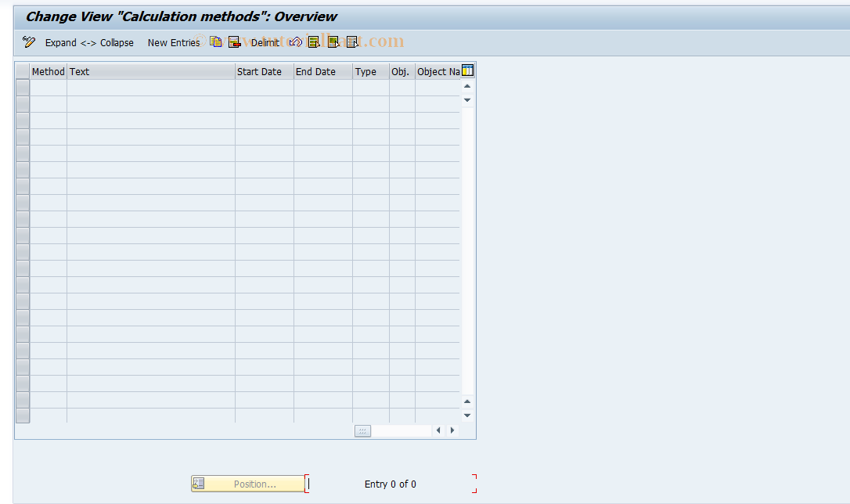
Task: Select the Object Name column header
Action: coord(438,71)
